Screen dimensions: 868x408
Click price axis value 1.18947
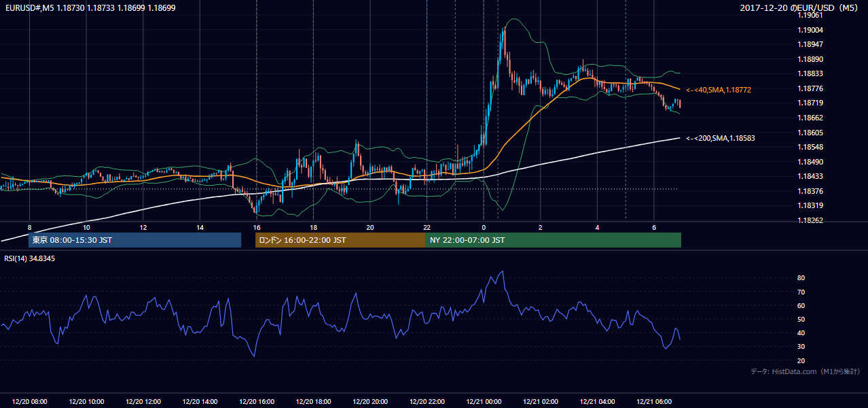click(810, 44)
